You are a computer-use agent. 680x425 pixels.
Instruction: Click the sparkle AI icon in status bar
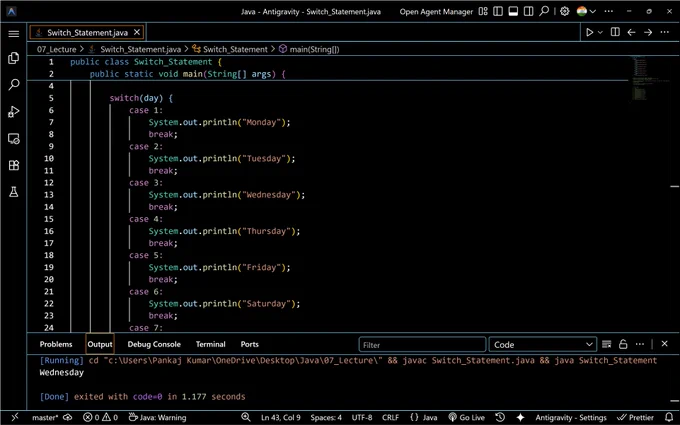(520, 417)
